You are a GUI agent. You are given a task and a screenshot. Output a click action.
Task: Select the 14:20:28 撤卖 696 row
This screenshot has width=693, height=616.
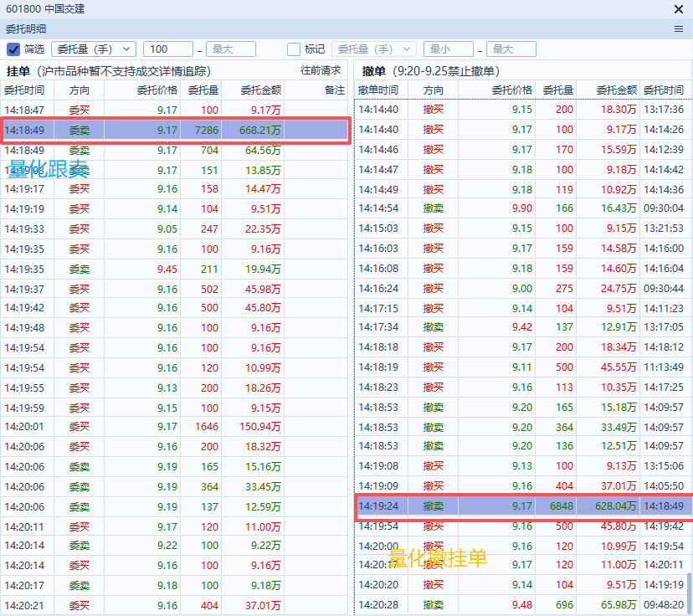pyautogui.click(x=523, y=604)
